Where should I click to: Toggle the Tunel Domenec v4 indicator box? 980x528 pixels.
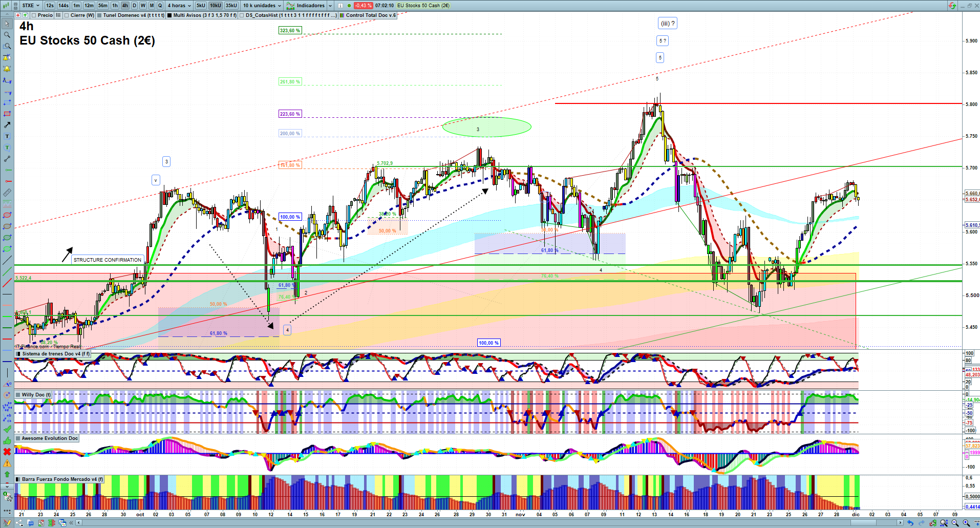point(99,15)
